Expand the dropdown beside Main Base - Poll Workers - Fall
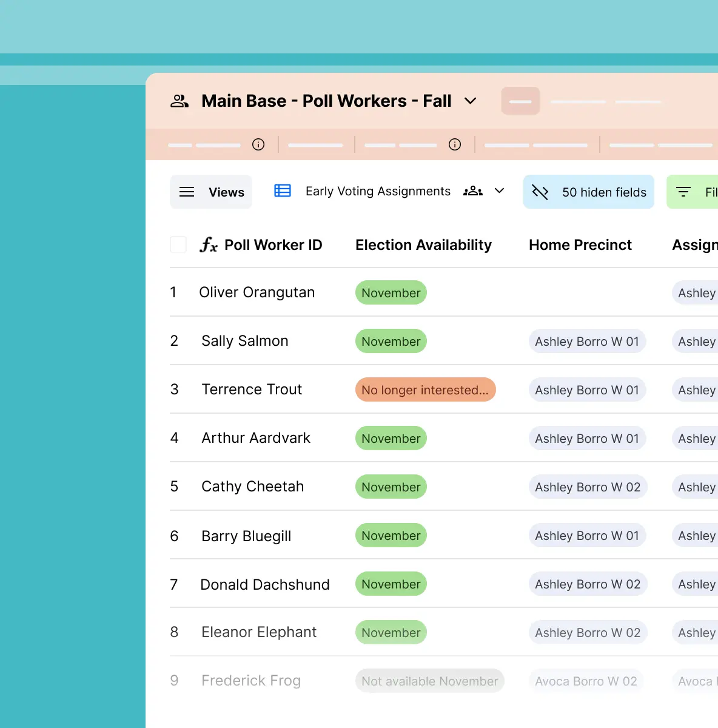The width and height of the screenshot is (718, 728). click(x=471, y=101)
